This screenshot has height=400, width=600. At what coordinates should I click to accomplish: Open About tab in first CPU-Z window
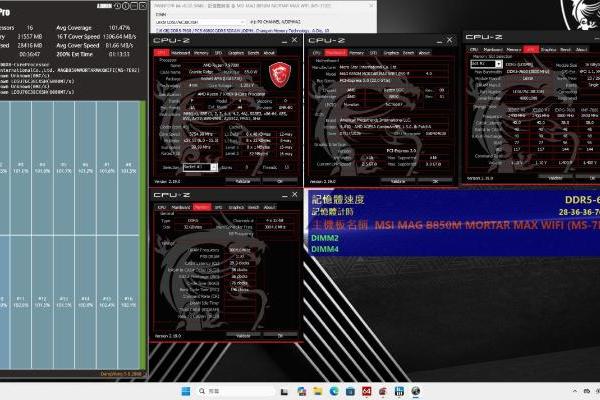pos(269,53)
